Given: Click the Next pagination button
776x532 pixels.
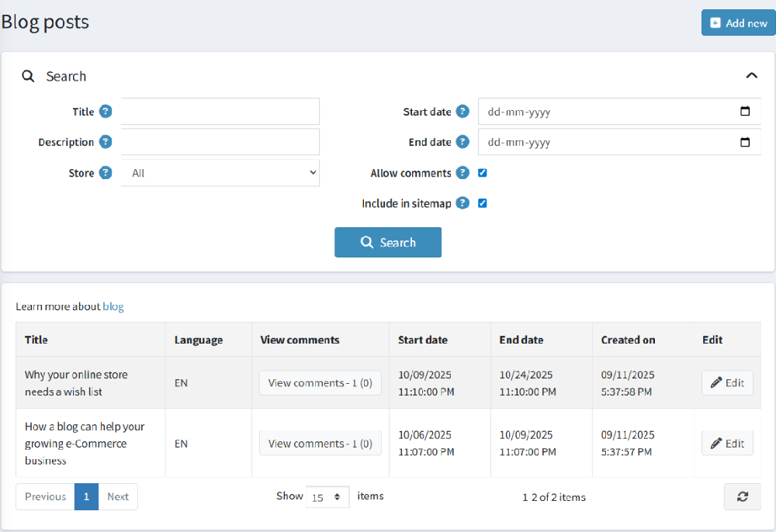Looking at the screenshot, I should 118,496.
